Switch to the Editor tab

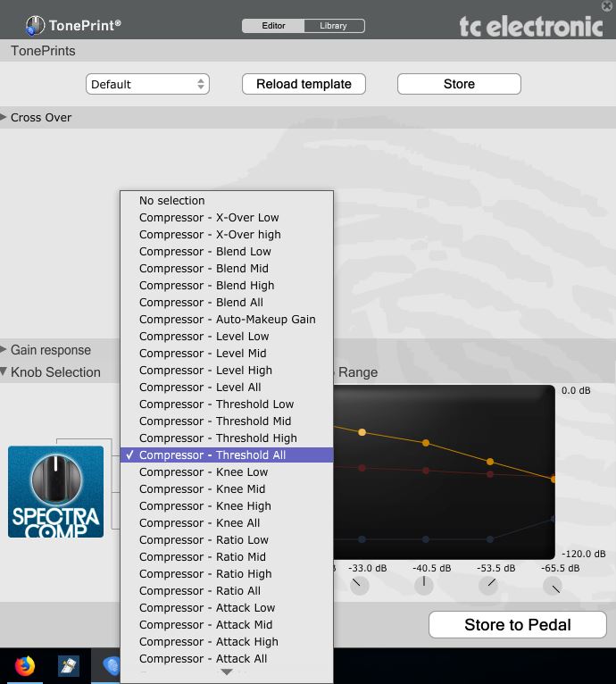click(x=273, y=26)
